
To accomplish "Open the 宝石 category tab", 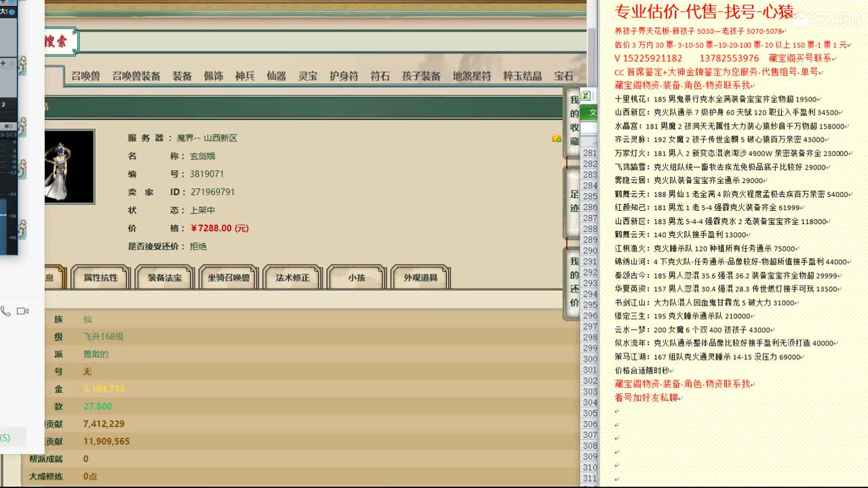I will (x=564, y=76).
